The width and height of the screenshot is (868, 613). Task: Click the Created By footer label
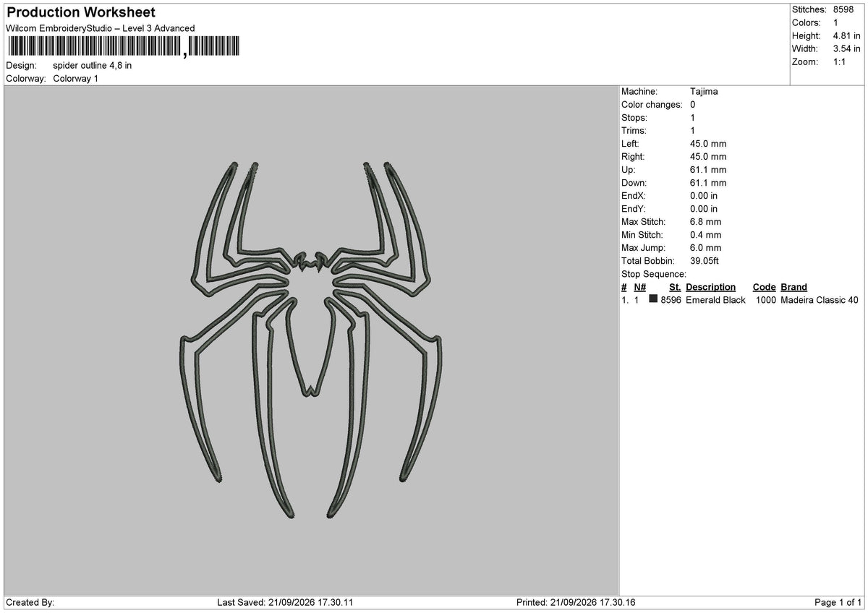tap(30, 602)
